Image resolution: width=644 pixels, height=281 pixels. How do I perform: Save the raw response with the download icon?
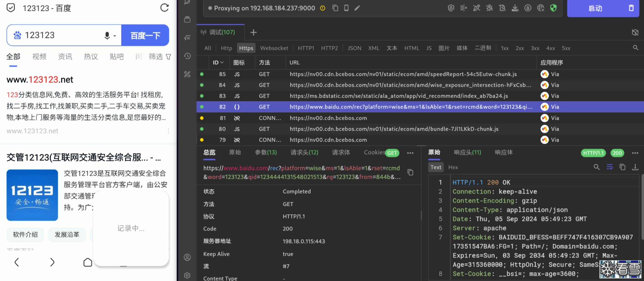[x=635, y=167]
